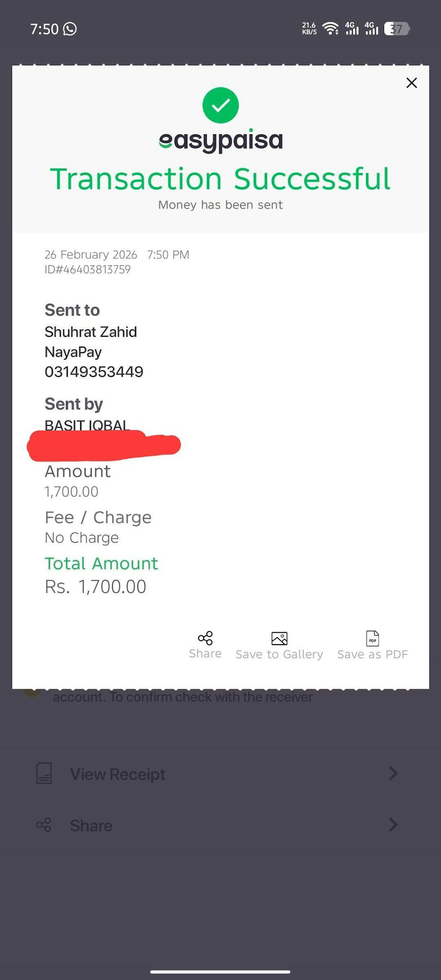This screenshot has width=441, height=980.
Task: Tap the easypaisa logo
Action: click(220, 140)
